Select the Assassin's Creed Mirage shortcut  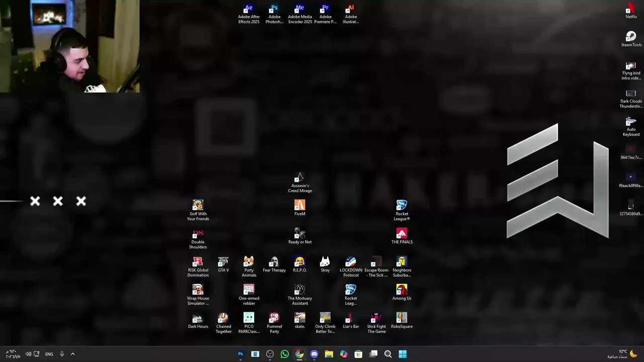(300, 183)
